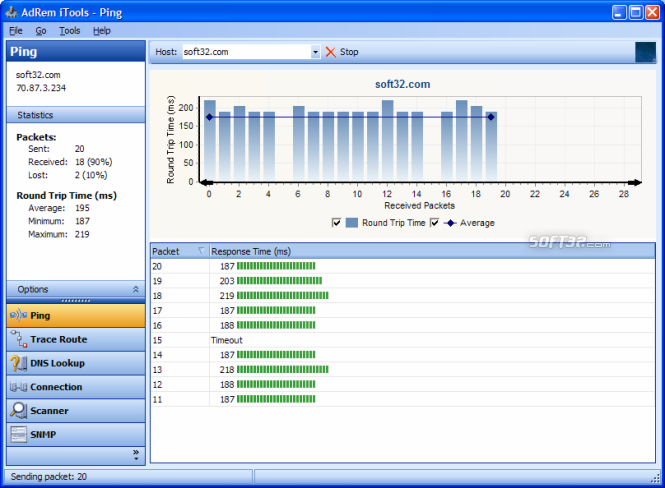Image resolution: width=665 pixels, height=488 pixels.
Task: Click the Received 18 (90%) statistic
Action: pos(70,162)
